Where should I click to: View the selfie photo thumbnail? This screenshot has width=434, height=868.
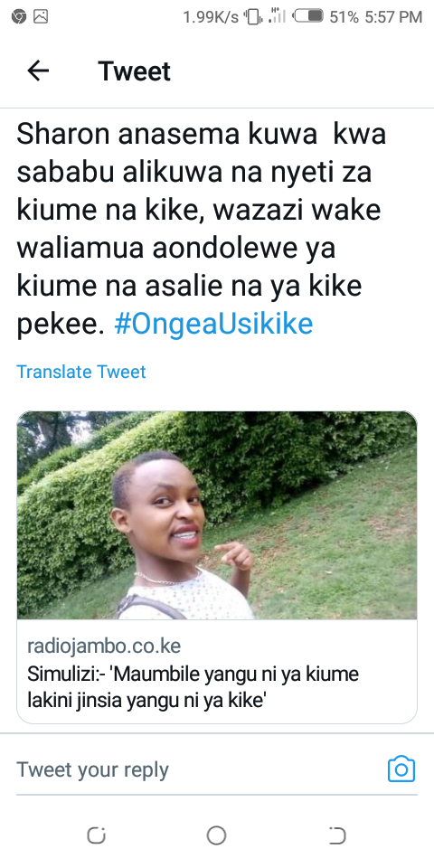[x=217, y=514]
